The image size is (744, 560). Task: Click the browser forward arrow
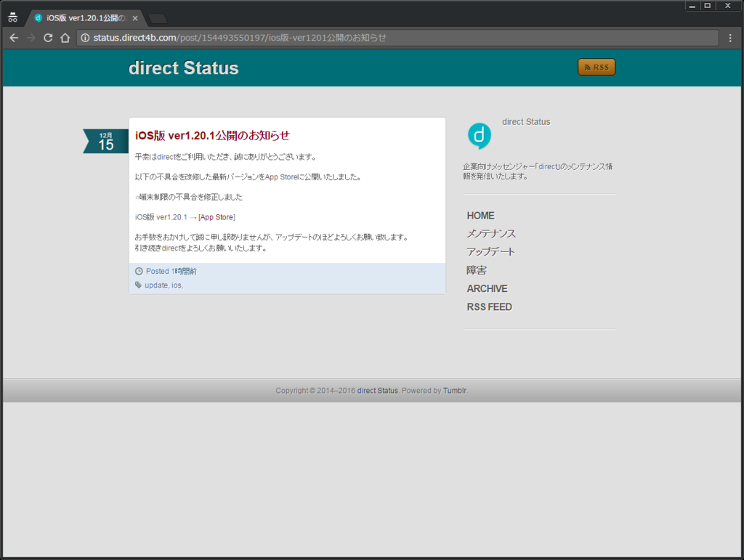31,38
